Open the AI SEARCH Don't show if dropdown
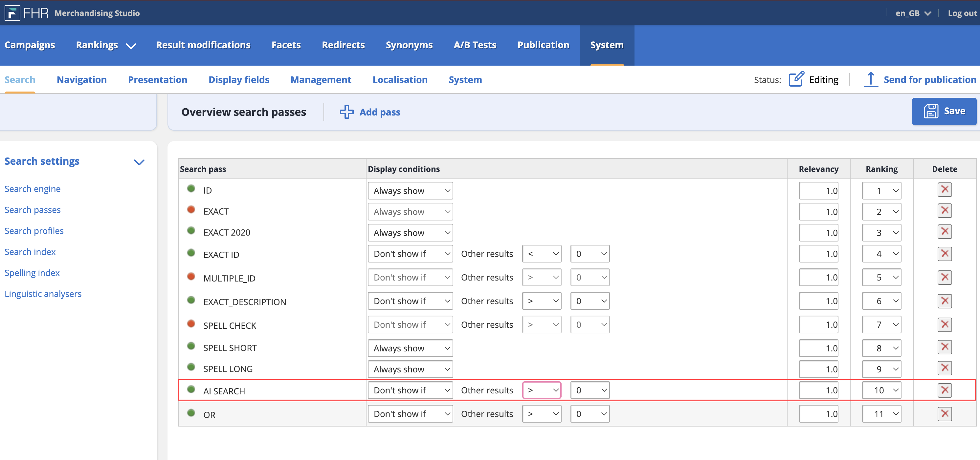This screenshot has width=980, height=460. [x=410, y=390]
